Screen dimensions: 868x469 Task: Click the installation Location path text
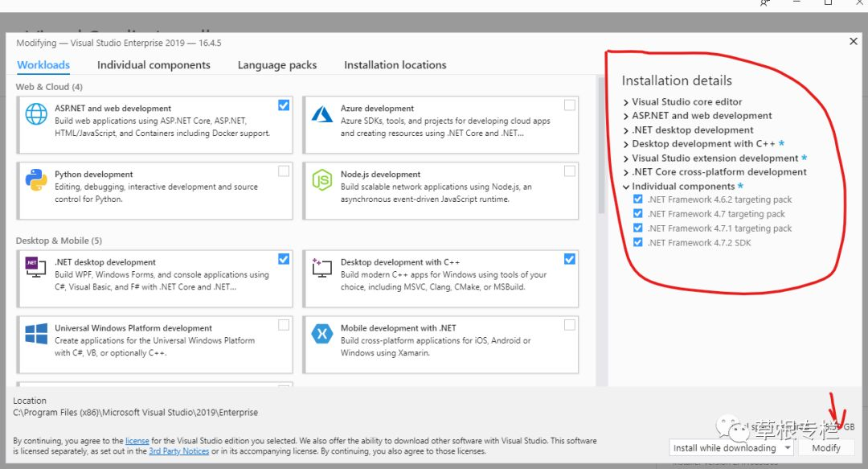[135, 413]
